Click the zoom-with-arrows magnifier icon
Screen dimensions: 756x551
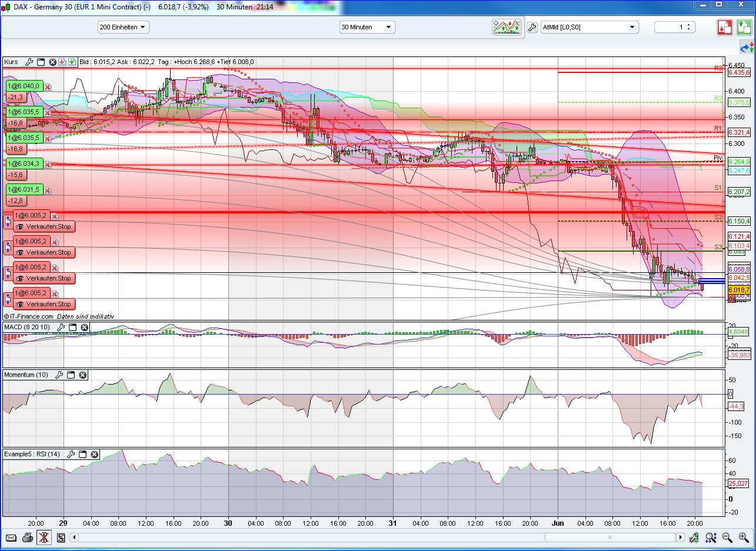pyautogui.click(x=711, y=537)
